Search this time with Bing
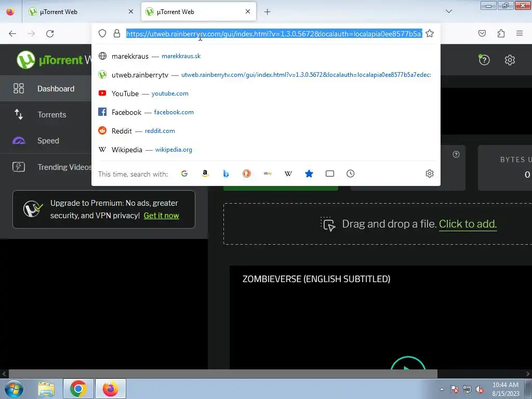Image resolution: width=532 pixels, height=399 pixels. coord(226,174)
